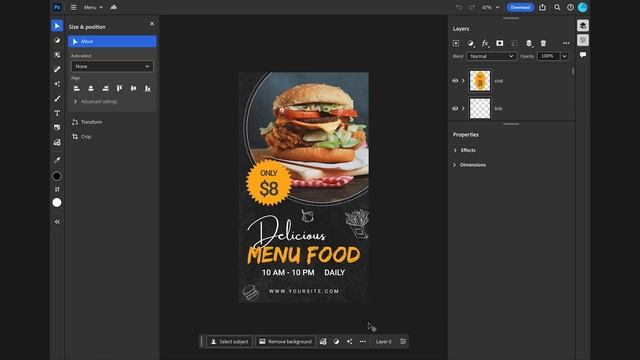Expand the link layer group
Screen dimensions: 640x360
click(463, 109)
